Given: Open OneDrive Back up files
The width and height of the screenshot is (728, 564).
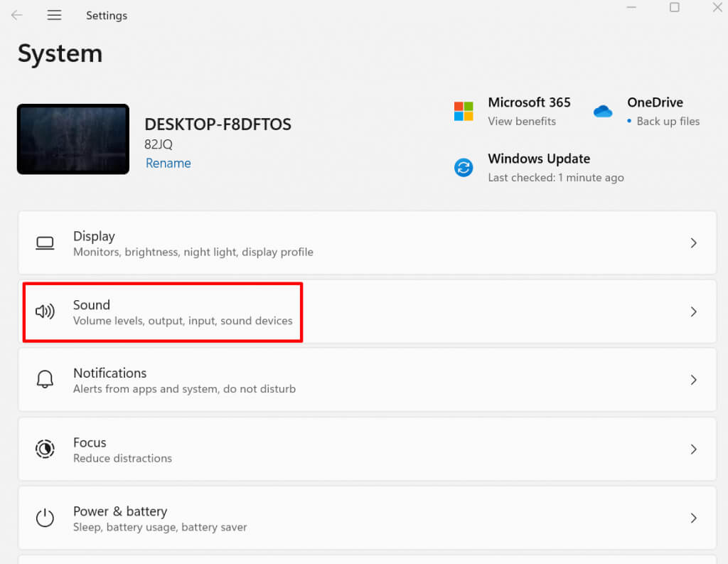Looking at the screenshot, I should [x=668, y=122].
